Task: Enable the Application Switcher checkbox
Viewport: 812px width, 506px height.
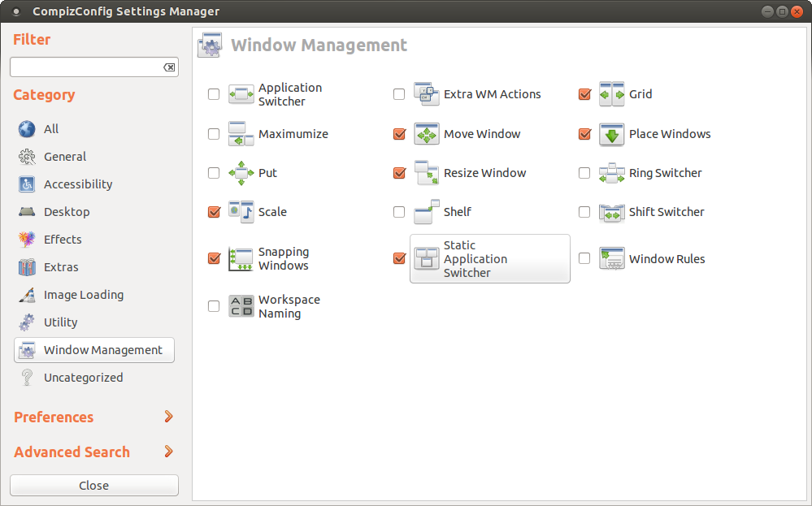Action: pyautogui.click(x=213, y=94)
